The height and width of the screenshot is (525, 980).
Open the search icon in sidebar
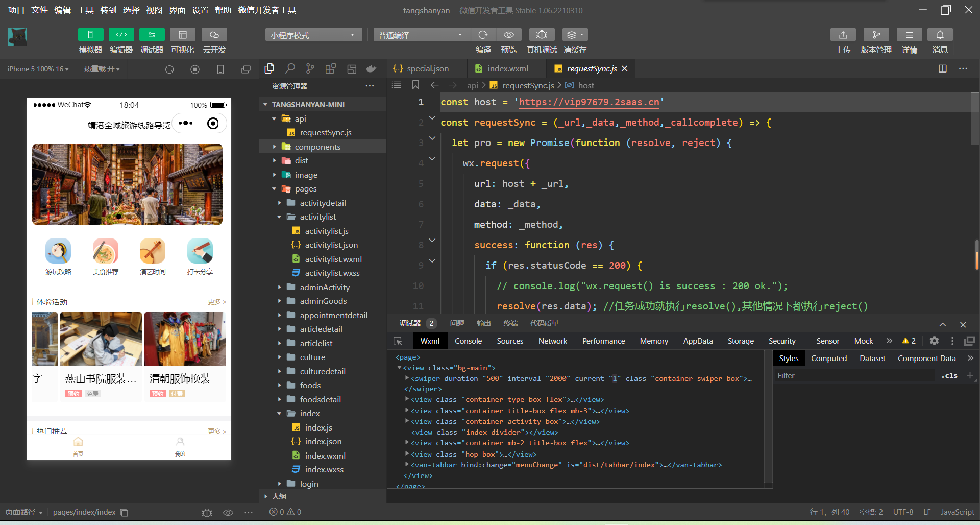click(x=290, y=68)
